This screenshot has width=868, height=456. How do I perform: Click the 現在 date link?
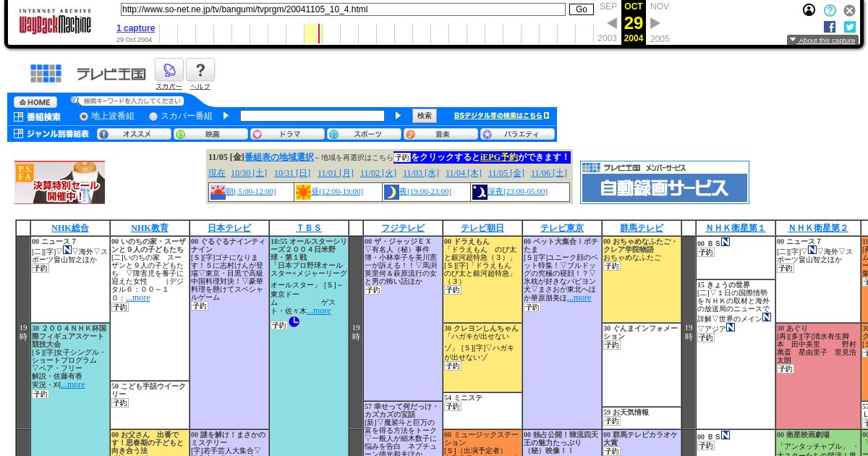coord(217,173)
